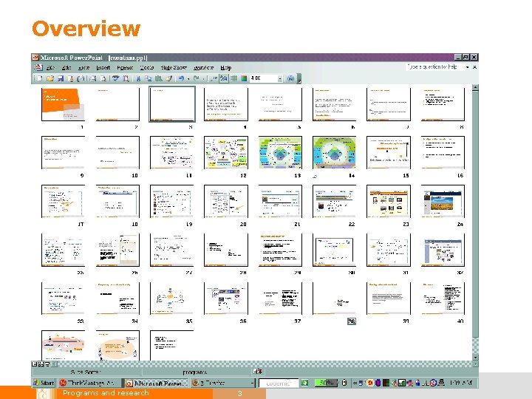This screenshot has height=399, width=532.
Task: Select slide 13 colorful diagram thumbnail
Action: pyautogui.click(x=280, y=153)
